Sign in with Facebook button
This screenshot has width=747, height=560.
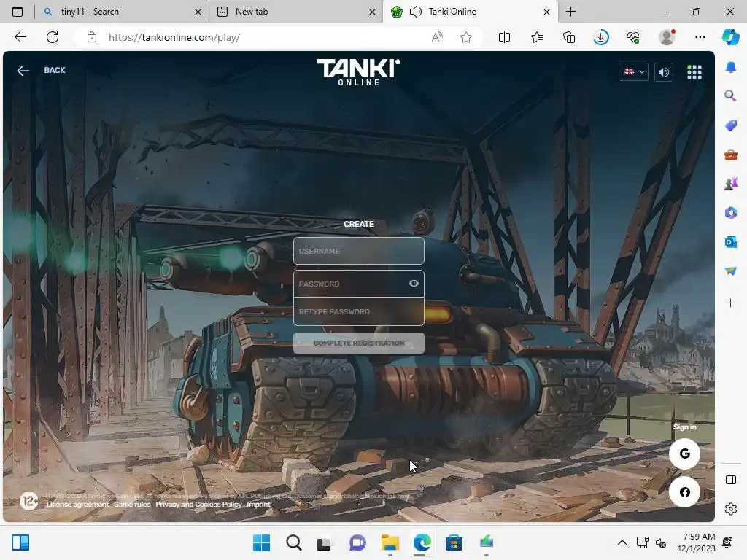pos(684,492)
